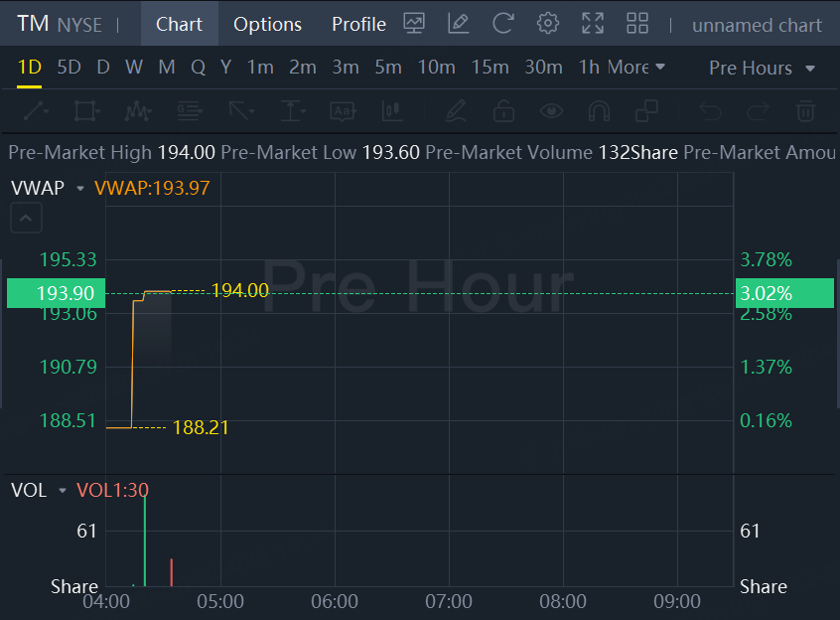The width and height of the screenshot is (840, 620).
Task: Switch to the Profile tab
Action: [358, 25]
